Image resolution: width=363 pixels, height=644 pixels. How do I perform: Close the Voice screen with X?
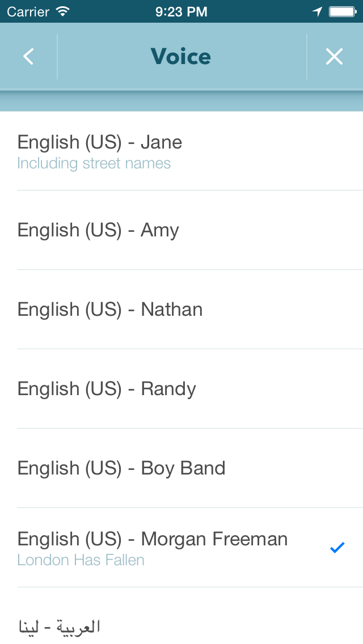[334, 57]
